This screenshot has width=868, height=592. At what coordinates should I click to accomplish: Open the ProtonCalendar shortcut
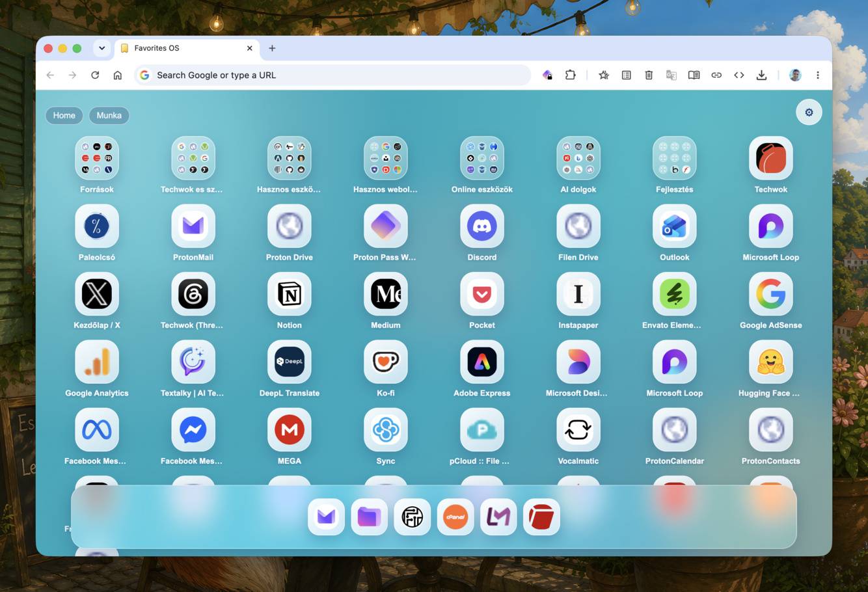pos(675,429)
